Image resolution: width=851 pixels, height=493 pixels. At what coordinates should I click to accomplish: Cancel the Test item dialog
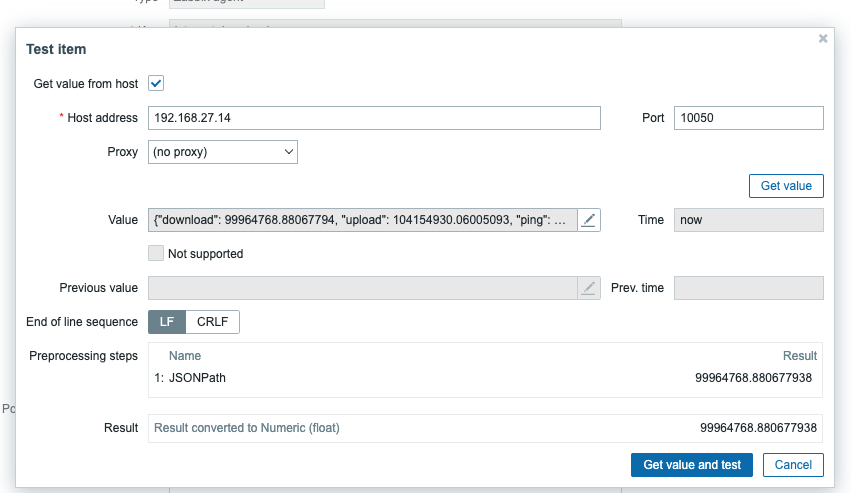pyautogui.click(x=793, y=465)
